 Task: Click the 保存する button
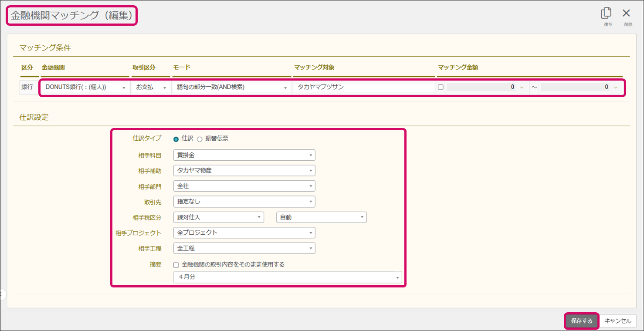coord(581,321)
